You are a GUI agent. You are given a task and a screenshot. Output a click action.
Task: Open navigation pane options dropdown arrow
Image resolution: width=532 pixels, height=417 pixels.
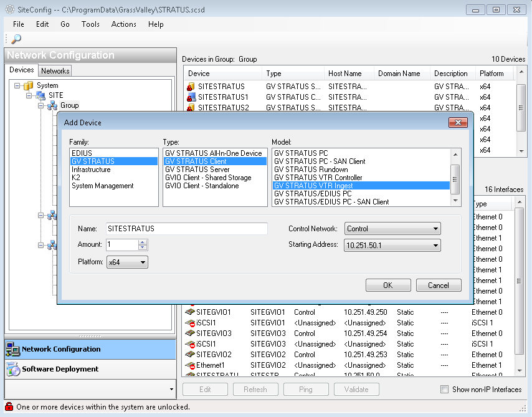171,389
